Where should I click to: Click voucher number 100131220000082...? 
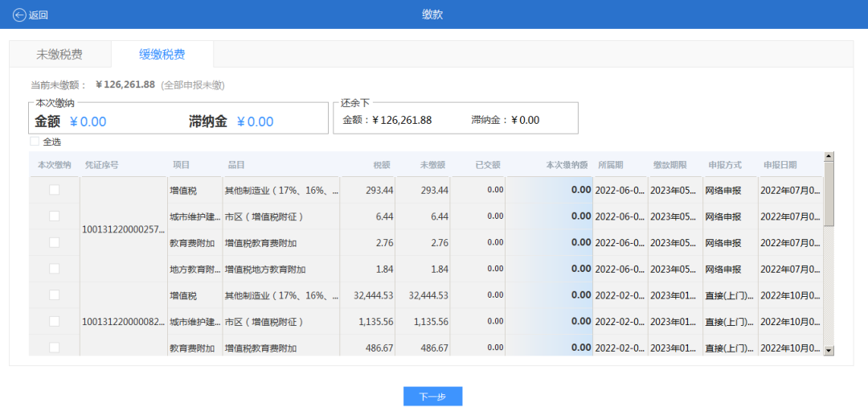(124, 321)
